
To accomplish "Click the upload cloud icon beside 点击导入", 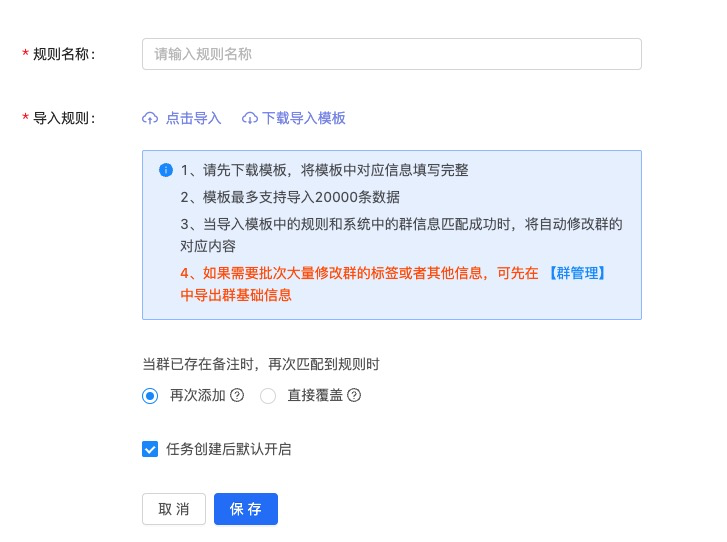I will click(150, 118).
